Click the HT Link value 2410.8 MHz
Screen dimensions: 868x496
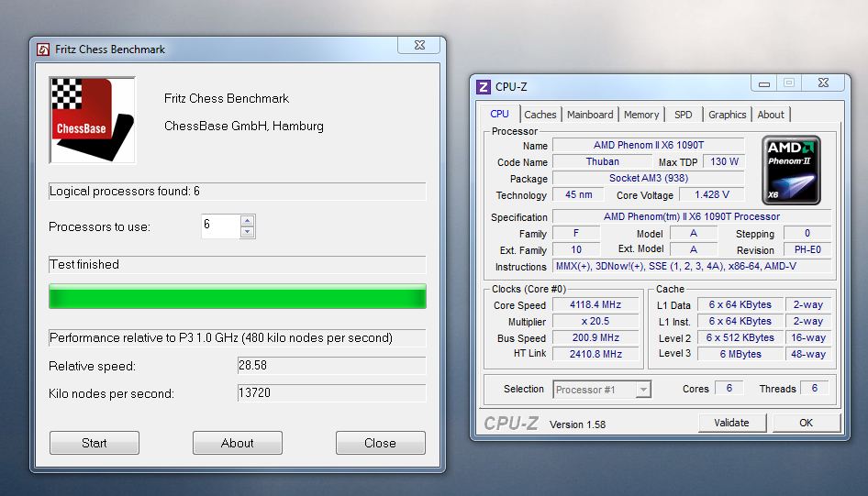[x=595, y=354]
